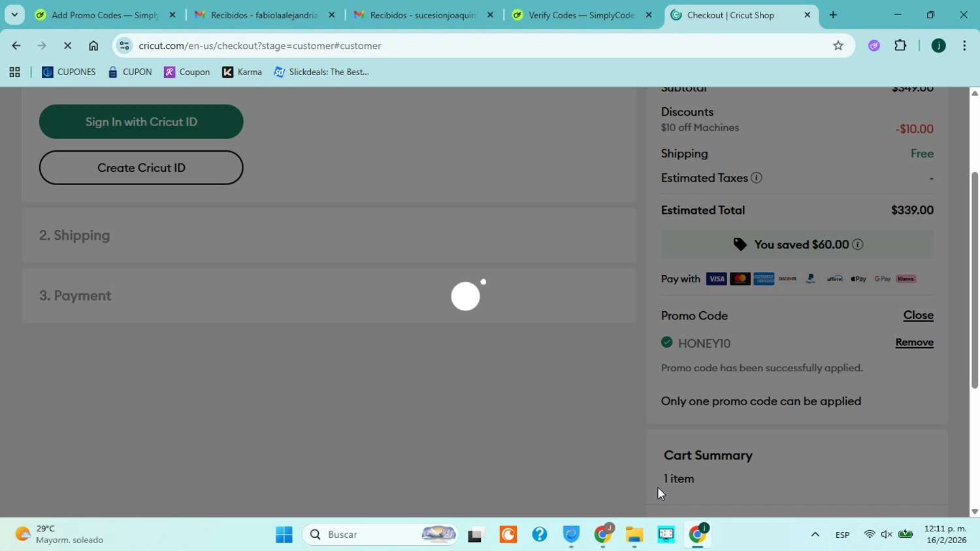Viewport: 980px width, 551px height.
Task: Open the Slickdeals bookmark
Action: point(321,73)
